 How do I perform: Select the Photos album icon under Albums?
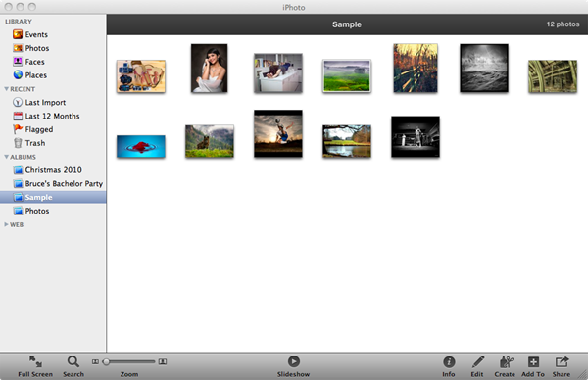tap(18, 211)
